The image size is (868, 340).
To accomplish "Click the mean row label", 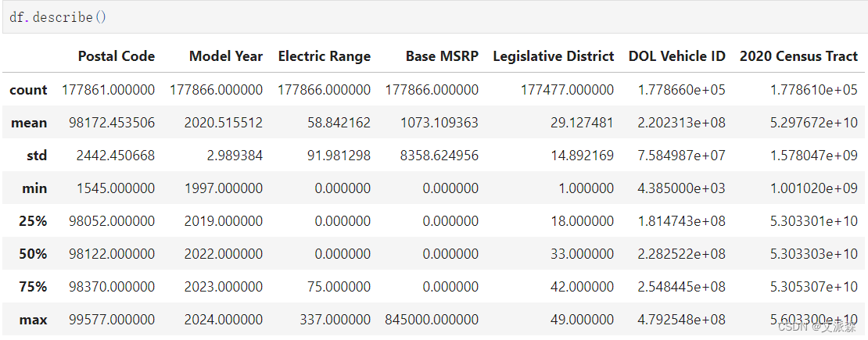I will coord(30,123).
